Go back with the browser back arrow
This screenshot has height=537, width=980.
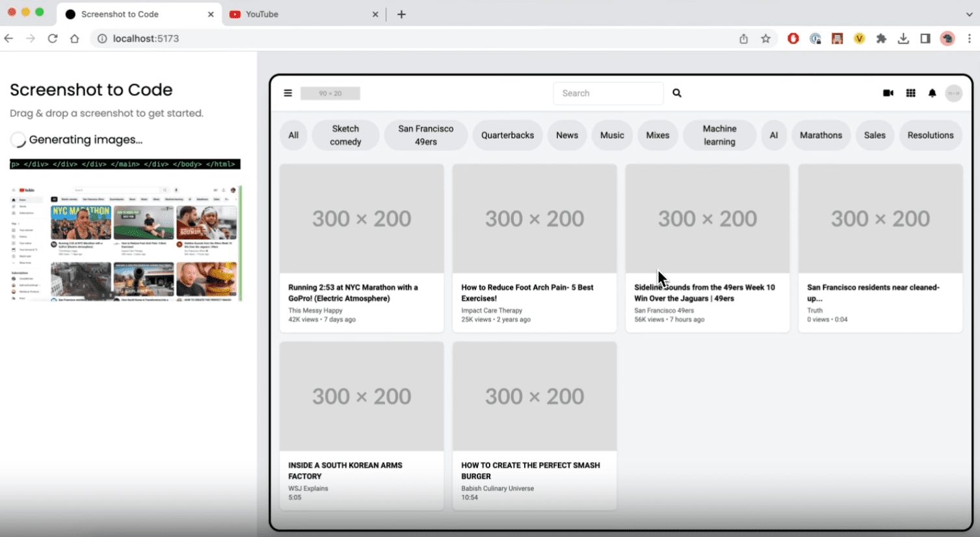point(8,38)
